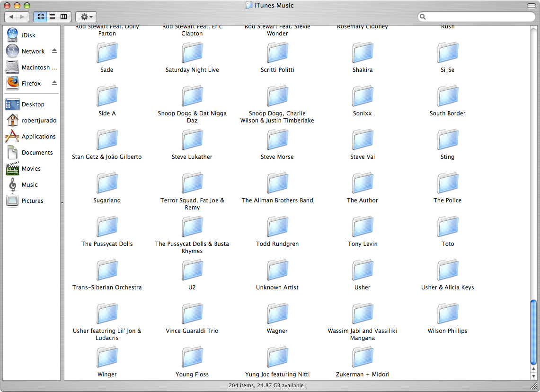Select the Sting folder
Image resolution: width=540 pixels, height=392 pixels.
coord(448,139)
